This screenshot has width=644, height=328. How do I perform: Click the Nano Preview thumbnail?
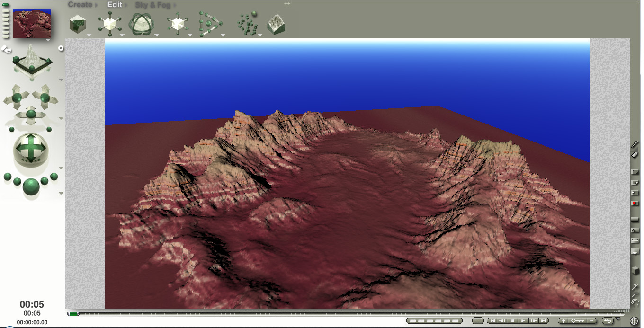(31, 24)
